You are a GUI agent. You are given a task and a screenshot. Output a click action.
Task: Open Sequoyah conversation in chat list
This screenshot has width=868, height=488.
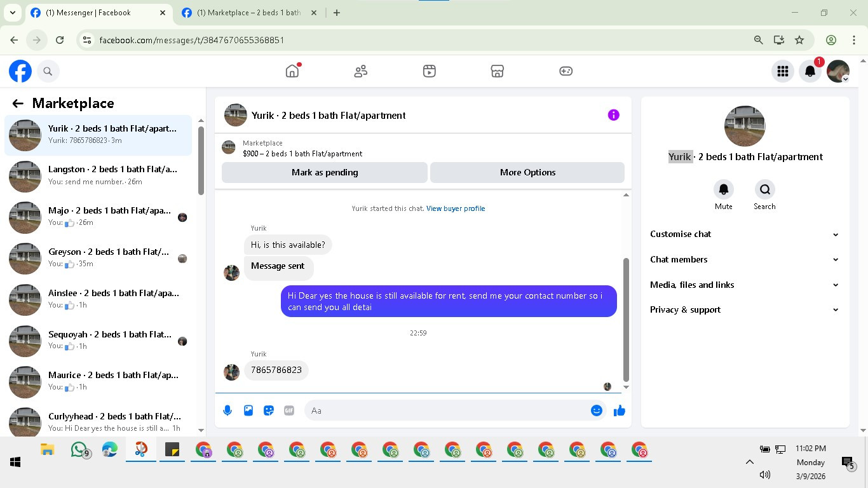[x=98, y=341]
